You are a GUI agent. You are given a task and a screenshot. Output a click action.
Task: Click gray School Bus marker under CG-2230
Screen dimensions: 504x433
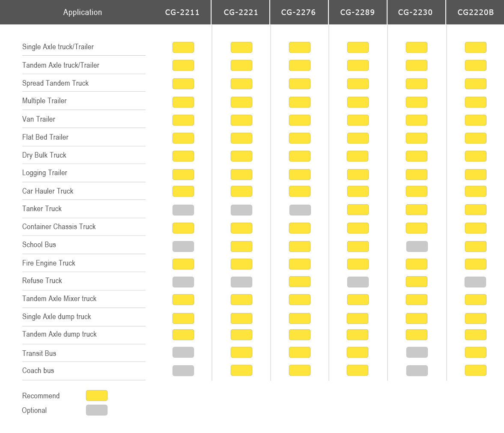pos(417,247)
